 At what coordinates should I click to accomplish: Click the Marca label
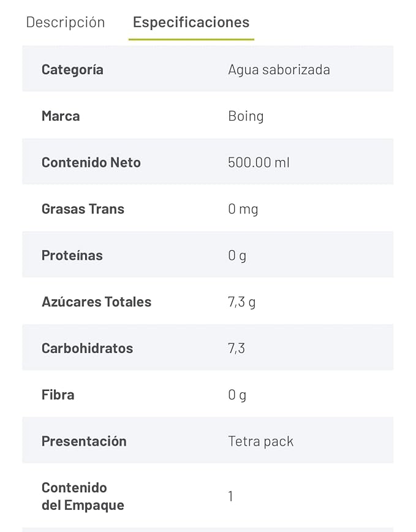(61, 116)
